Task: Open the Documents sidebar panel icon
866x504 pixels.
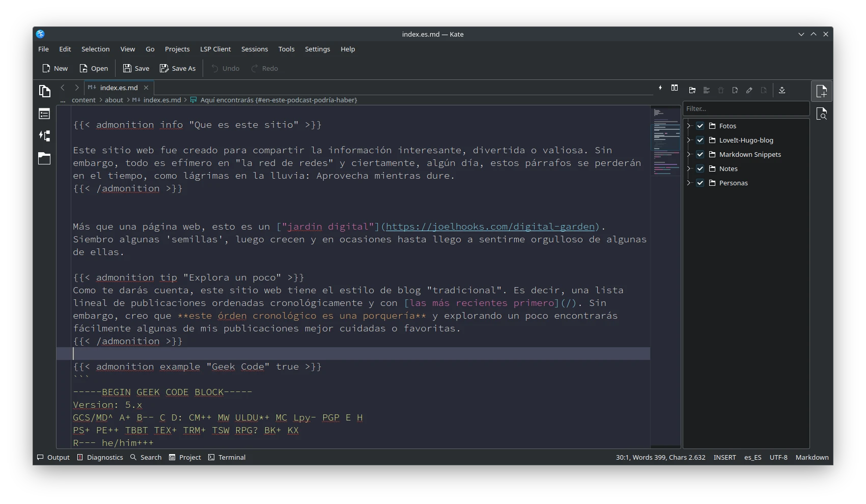Action: click(x=45, y=91)
